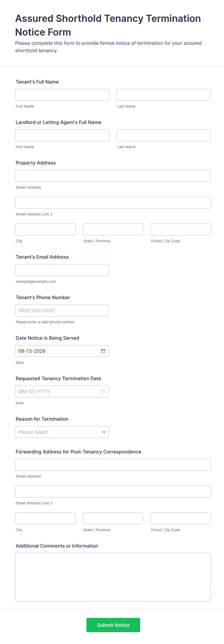The width and height of the screenshot is (224, 644).
Task: Click Additional Comments or Information textarea
Action: click(x=113, y=577)
